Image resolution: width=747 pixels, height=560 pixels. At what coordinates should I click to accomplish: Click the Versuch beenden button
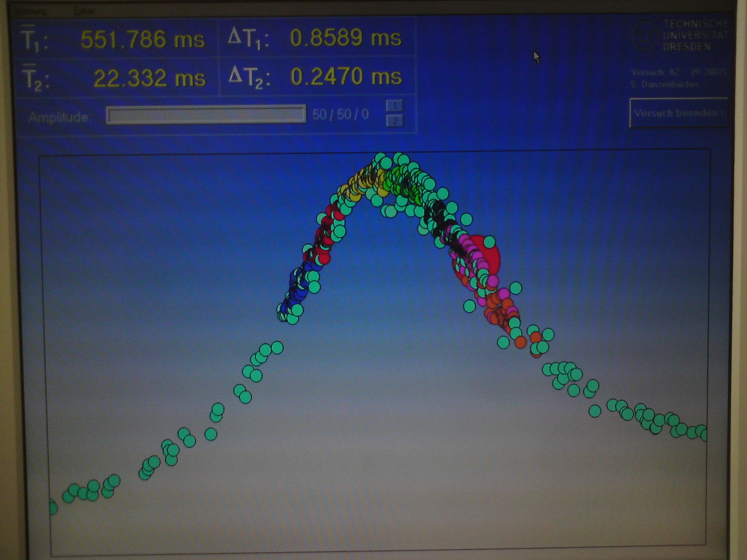tap(678, 113)
